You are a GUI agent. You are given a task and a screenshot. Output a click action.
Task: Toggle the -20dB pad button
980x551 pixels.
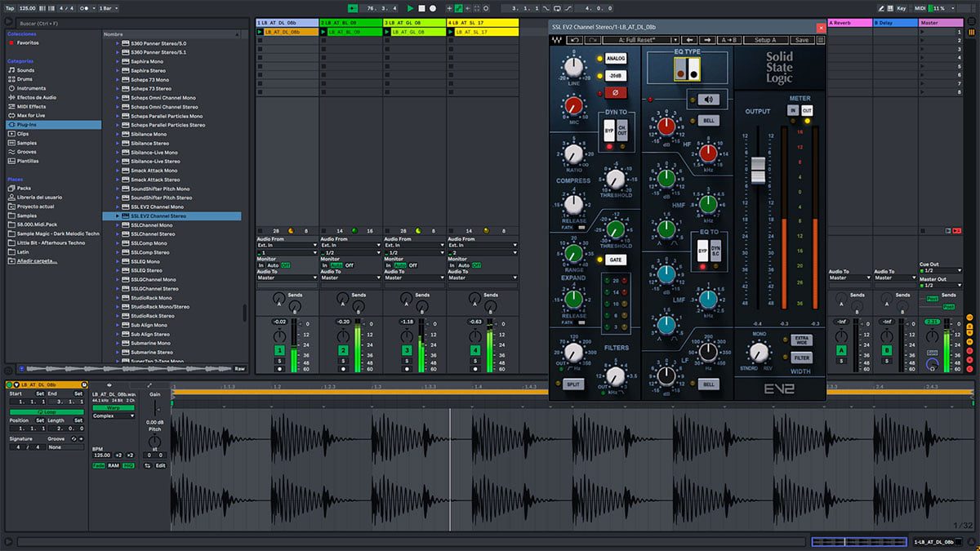pyautogui.click(x=615, y=75)
